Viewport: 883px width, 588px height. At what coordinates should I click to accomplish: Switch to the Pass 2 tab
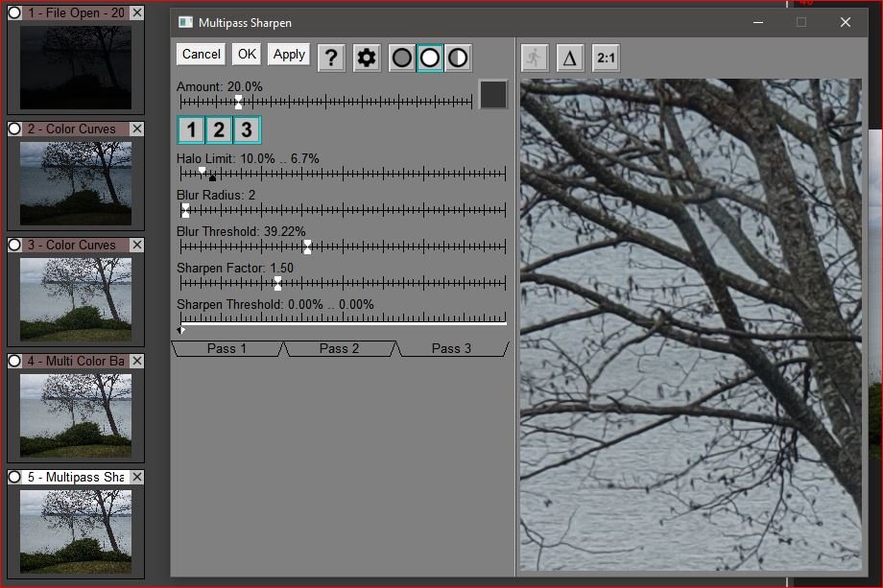(x=341, y=348)
